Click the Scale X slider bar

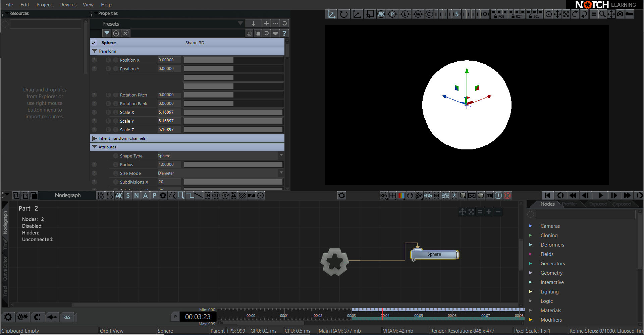click(x=233, y=112)
